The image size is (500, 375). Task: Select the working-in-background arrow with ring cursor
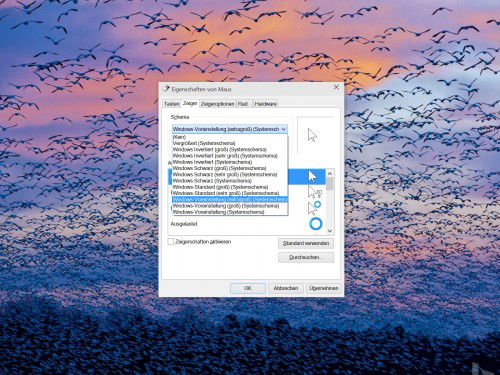[314, 208]
